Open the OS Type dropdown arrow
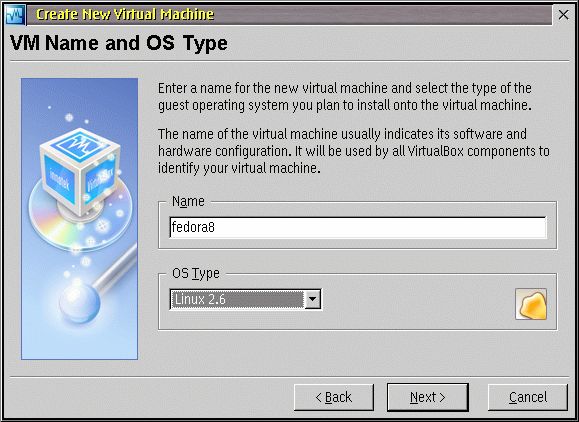This screenshot has width=579, height=422. [x=312, y=299]
